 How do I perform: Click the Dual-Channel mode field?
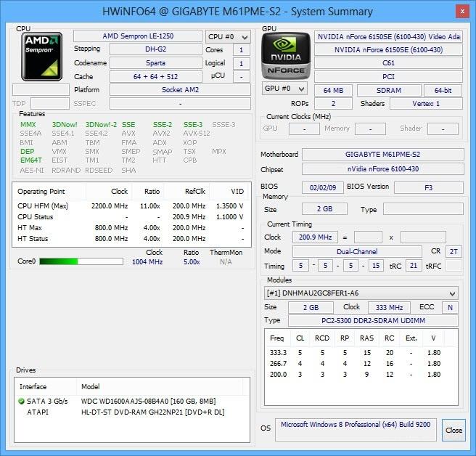tap(357, 251)
